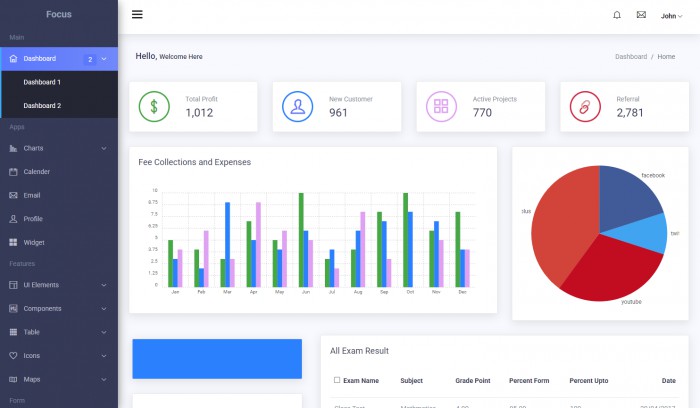This screenshot has width=700, height=408.
Task: Click the hamburger menu icon
Action: pyautogui.click(x=137, y=15)
